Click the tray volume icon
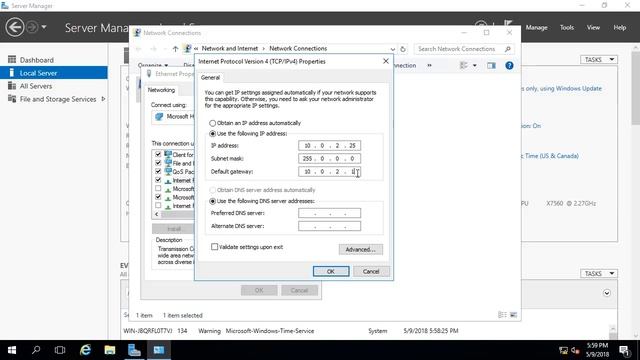 click(x=576, y=350)
